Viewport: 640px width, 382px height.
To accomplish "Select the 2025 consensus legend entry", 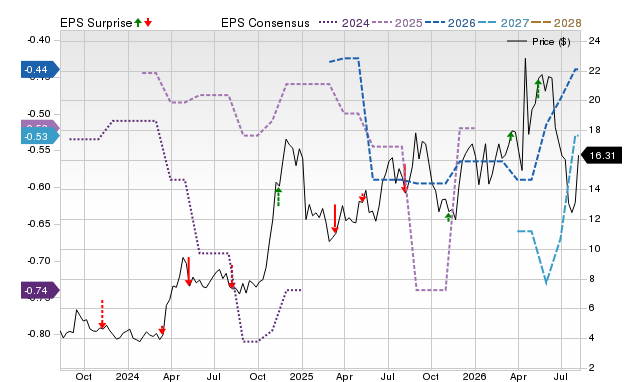I will pos(397,23).
